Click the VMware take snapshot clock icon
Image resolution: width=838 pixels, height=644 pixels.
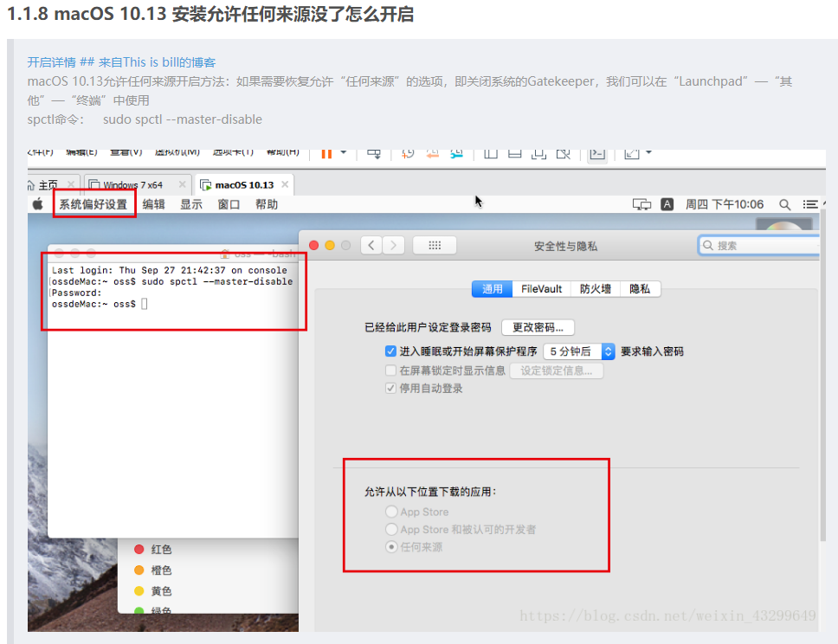(x=408, y=154)
